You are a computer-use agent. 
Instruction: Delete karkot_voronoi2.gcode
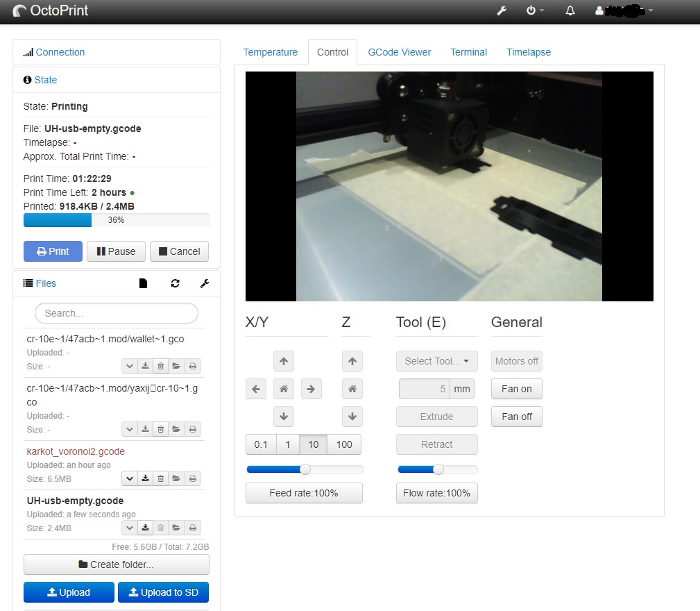point(161,479)
